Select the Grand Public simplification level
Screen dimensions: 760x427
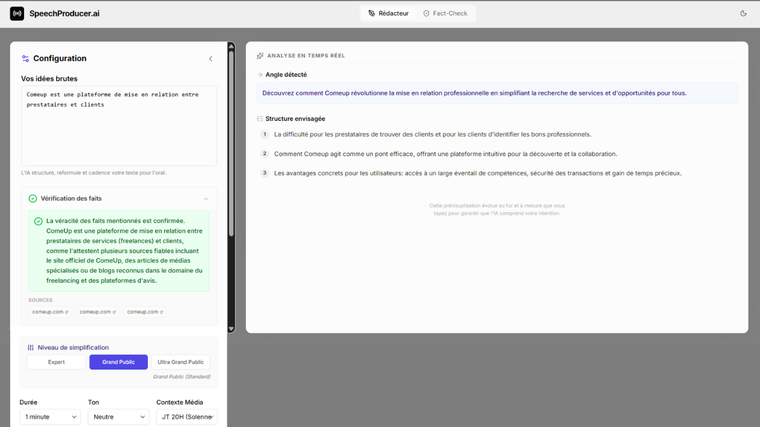(x=118, y=362)
